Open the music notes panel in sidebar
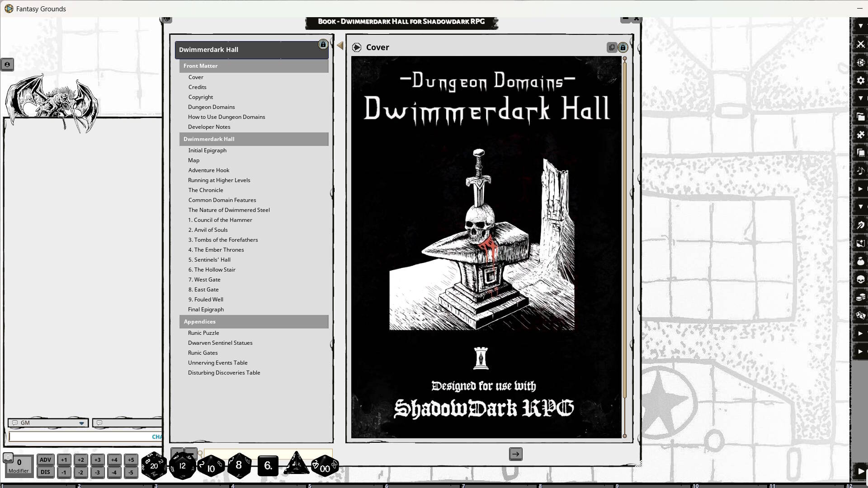Screen dimensions: 868x488 (861, 171)
